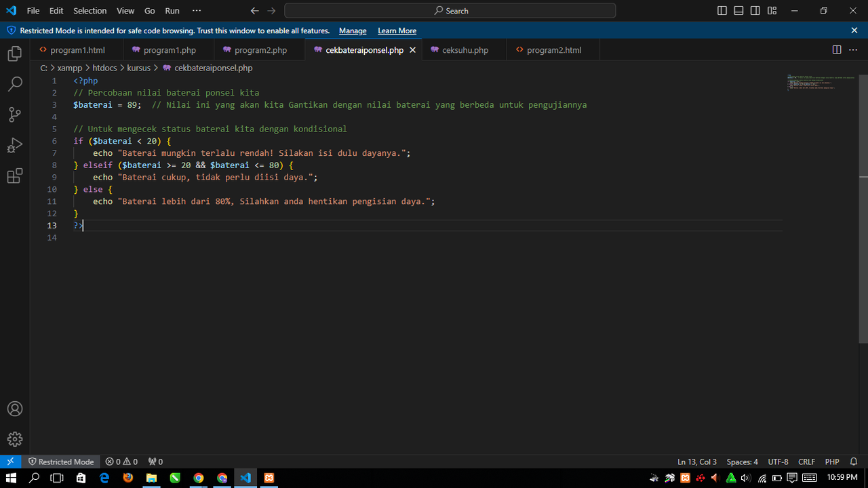Expand the xampp breadcrumb segment

70,68
